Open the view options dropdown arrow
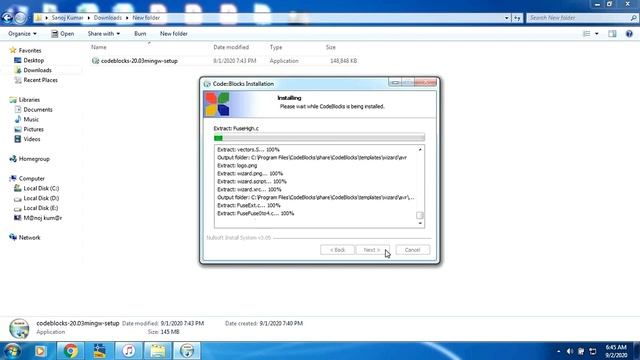The width and height of the screenshot is (640, 360). coord(597,34)
